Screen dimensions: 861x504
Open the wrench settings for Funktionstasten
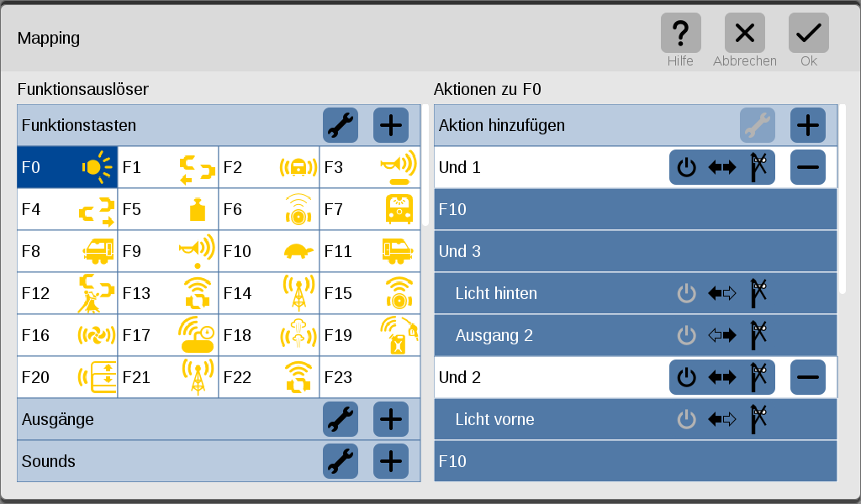(x=341, y=125)
